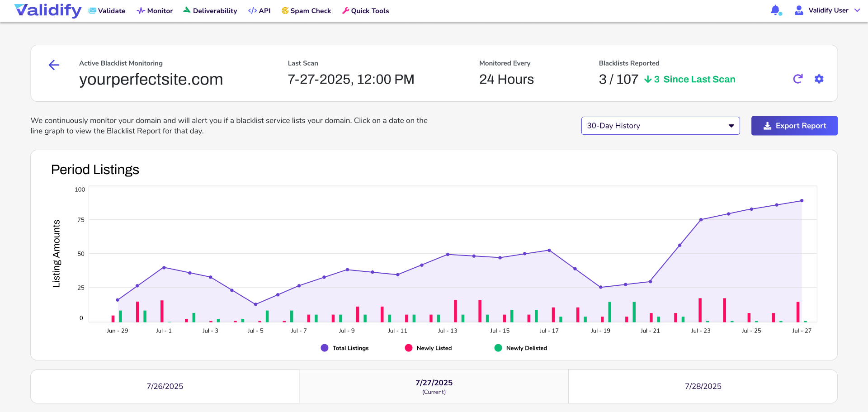Click the refresh scan icon

click(798, 79)
